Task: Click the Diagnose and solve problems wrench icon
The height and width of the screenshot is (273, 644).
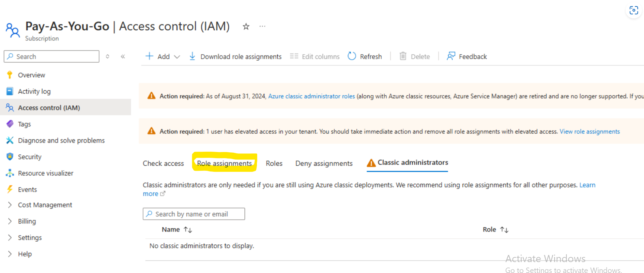Action: tap(10, 140)
